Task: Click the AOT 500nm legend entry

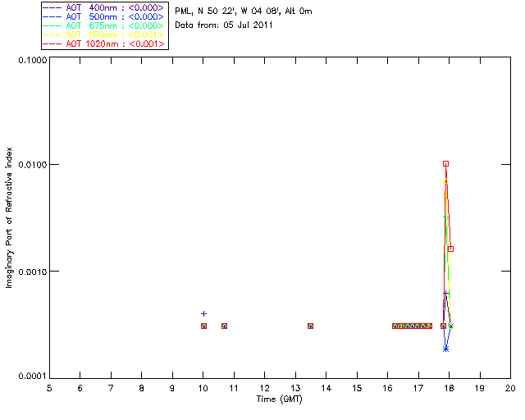Action: [105, 16]
